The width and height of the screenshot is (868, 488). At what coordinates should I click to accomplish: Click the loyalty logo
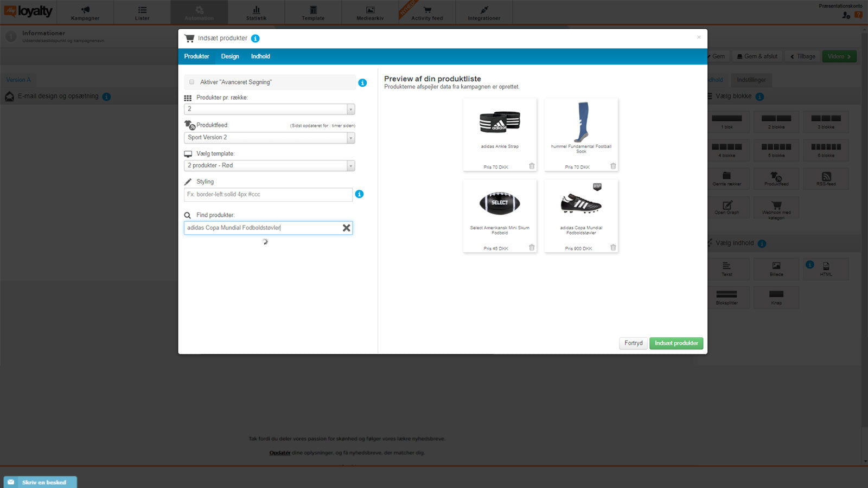pos(28,11)
